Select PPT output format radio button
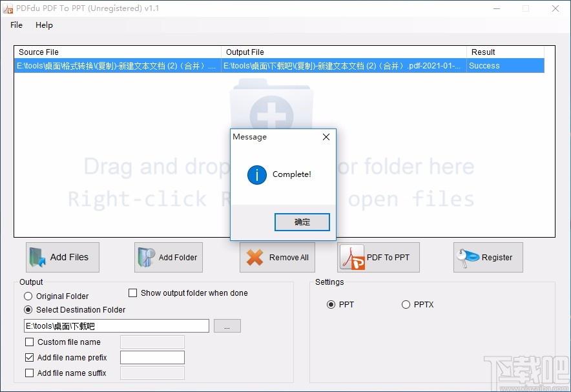The image size is (571, 392). [x=331, y=305]
